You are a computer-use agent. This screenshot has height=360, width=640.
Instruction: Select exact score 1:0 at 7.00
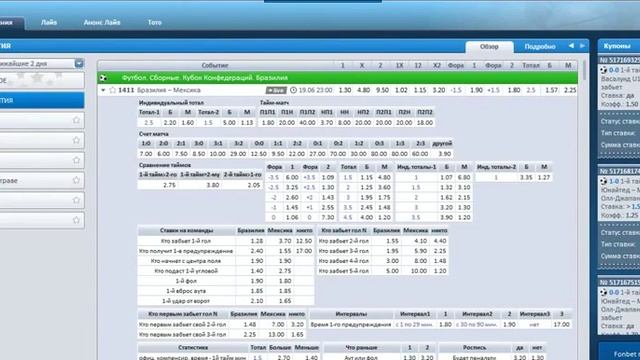coord(146,154)
